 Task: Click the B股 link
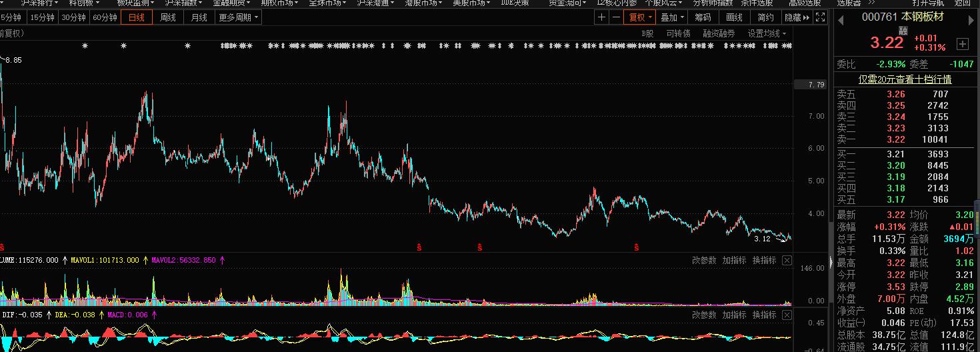tap(648, 33)
